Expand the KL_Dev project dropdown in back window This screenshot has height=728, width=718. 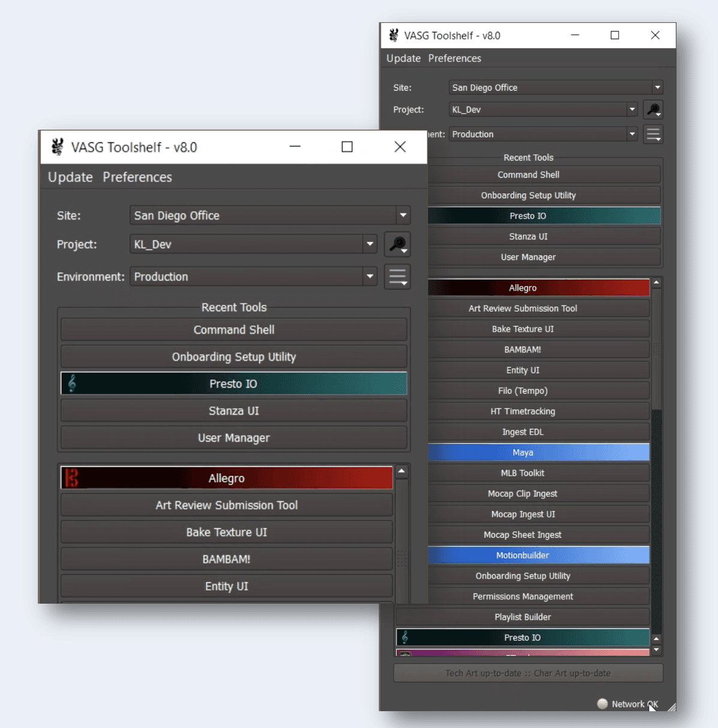click(x=632, y=109)
